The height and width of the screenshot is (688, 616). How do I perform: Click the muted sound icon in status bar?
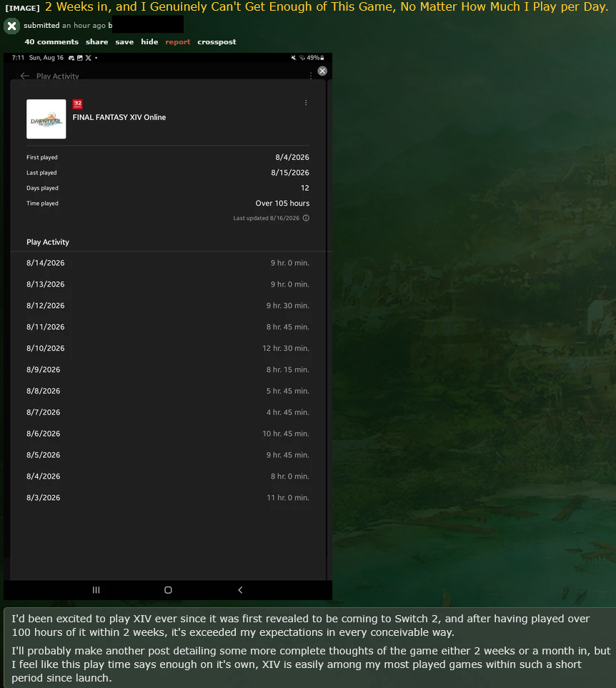click(294, 58)
